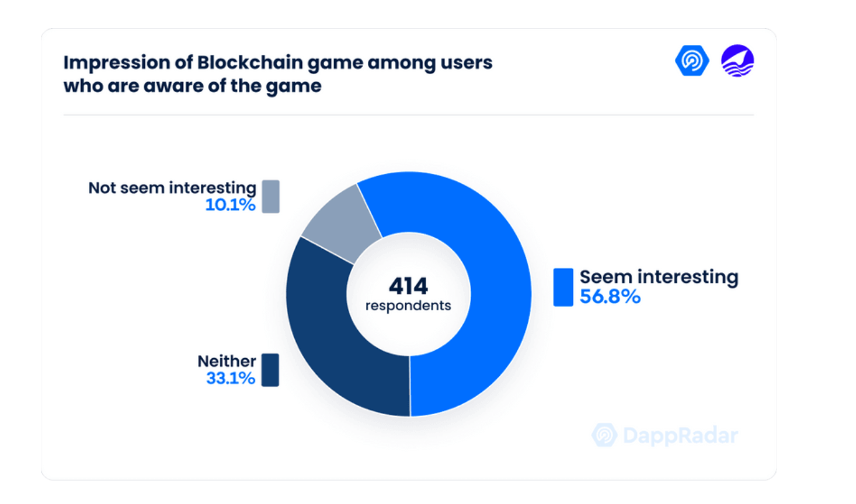Select the gray Not seem interesting legend swatch
The image size is (856, 504).
tap(270, 197)
